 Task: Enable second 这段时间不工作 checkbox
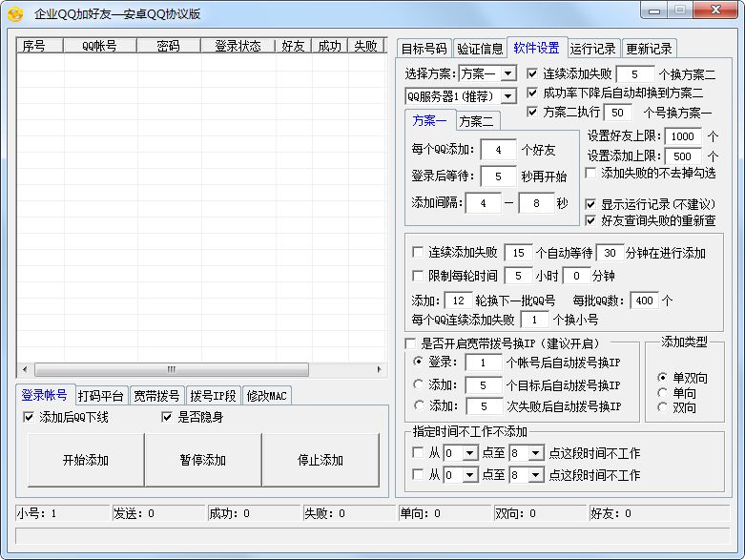coord(418,474)
